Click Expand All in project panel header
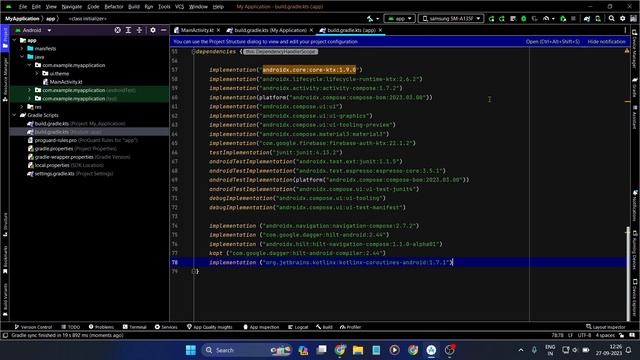 pyautogui.click(x=128, y=30)
